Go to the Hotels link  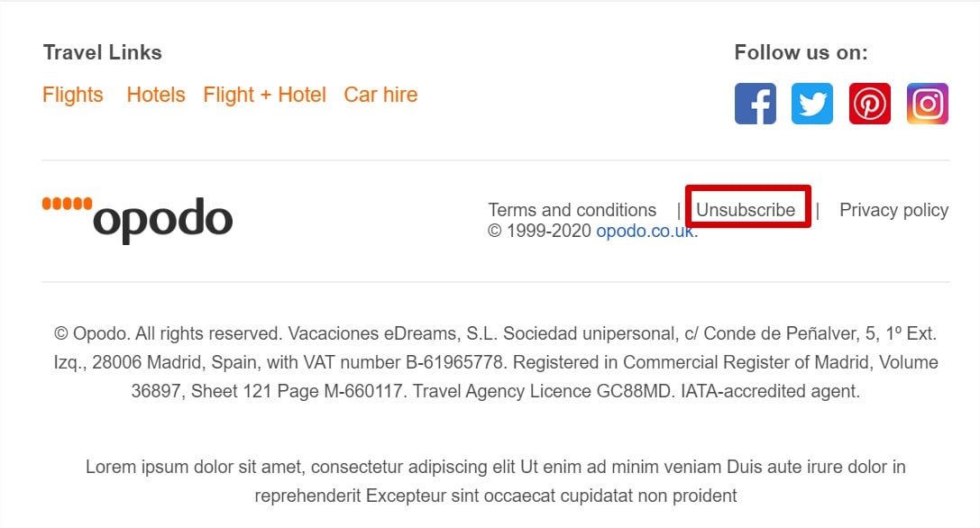pyautogui.click(x=156, y=95)
